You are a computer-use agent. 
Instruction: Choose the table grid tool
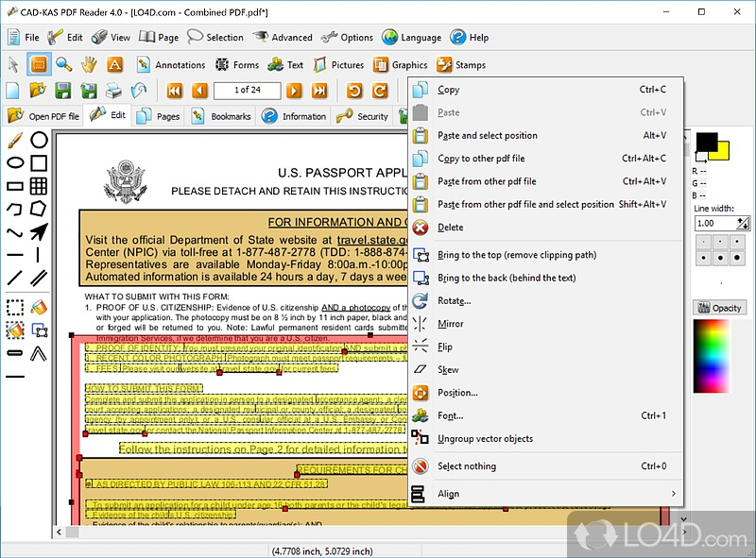tap(39, 186)
